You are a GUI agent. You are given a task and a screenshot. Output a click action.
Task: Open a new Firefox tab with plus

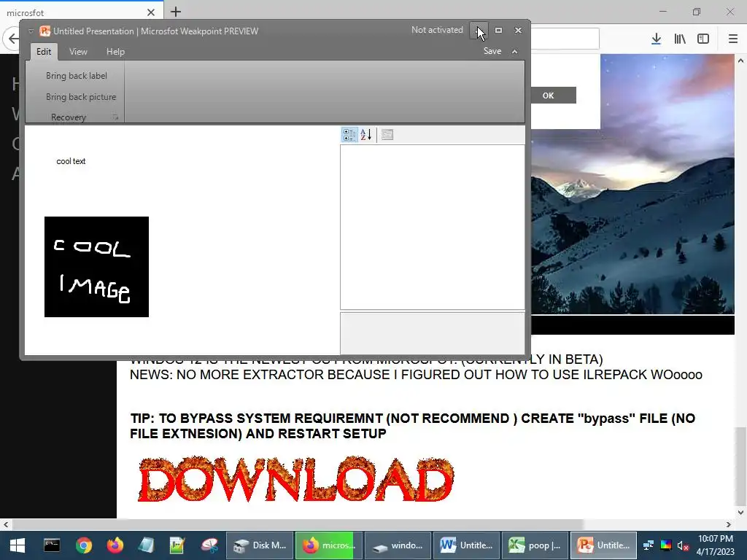click(176, 12)
